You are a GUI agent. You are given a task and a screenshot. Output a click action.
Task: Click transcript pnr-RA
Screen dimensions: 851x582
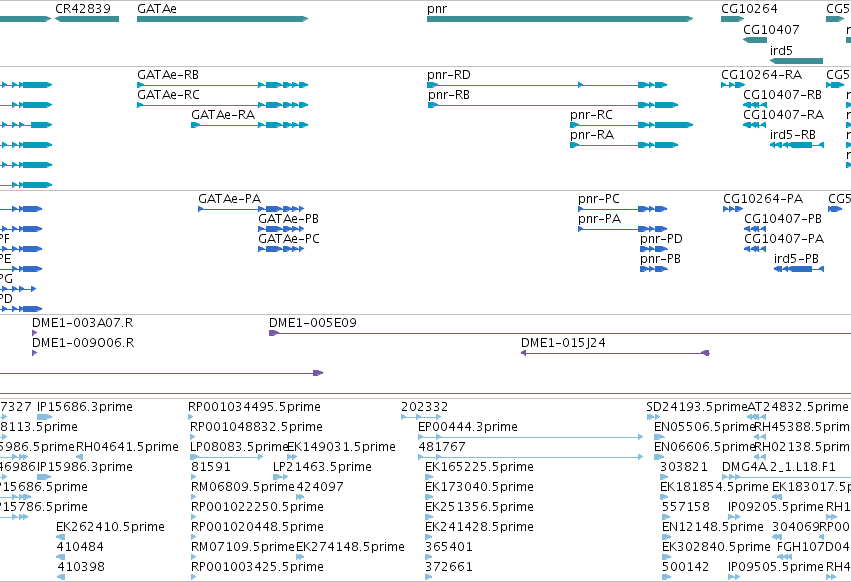[592, 135]
